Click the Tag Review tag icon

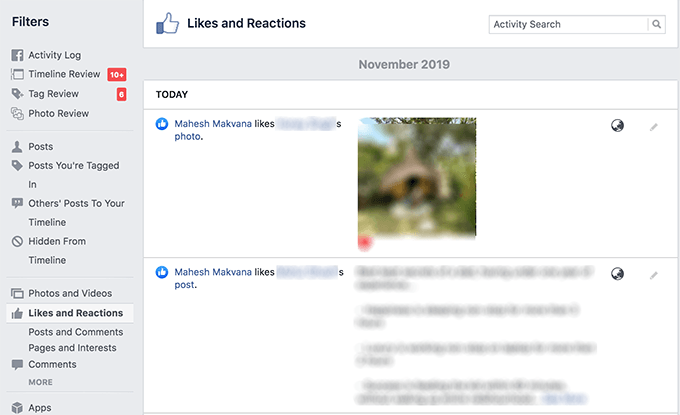coord(17,94)
